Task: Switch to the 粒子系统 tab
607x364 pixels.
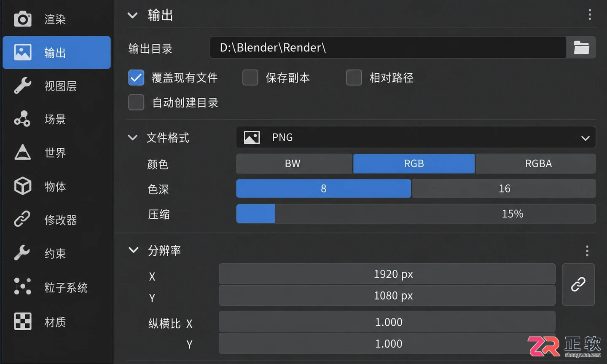Action: [x=56, y=287]
